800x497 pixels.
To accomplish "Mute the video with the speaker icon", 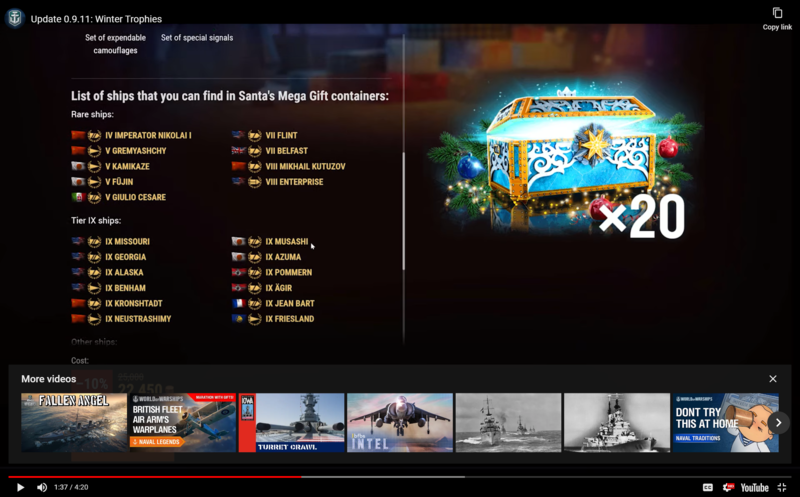I will [42, 487].
